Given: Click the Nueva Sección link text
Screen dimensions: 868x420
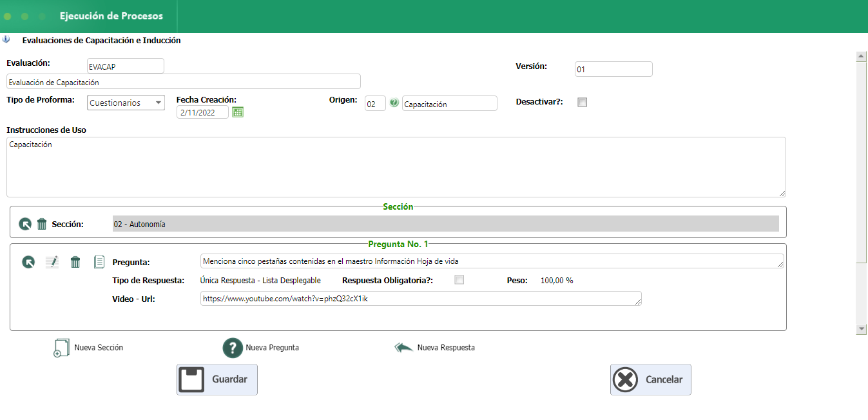Looking at the screenshot, I should [x=99, y=348].
